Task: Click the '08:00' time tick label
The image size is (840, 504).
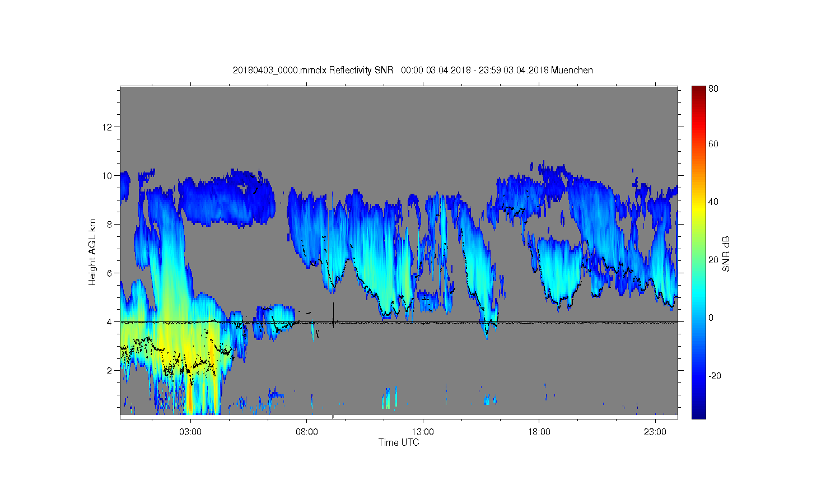Action: pyautogui.click(x=307, y=432)
